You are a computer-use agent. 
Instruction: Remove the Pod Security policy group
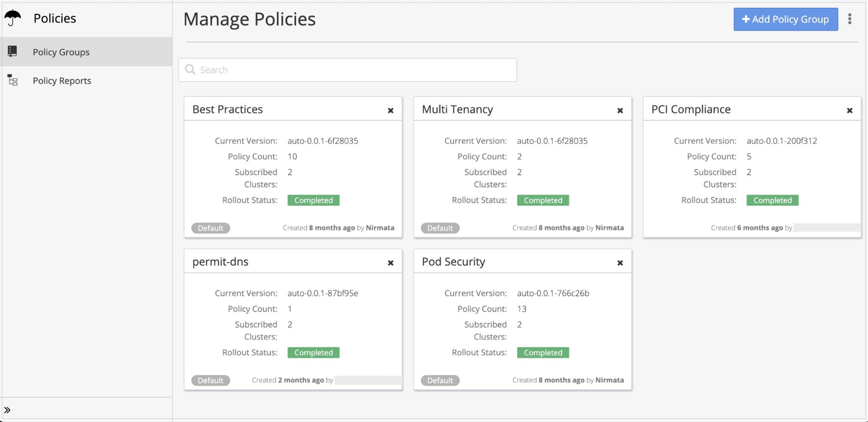pos(620,263)
